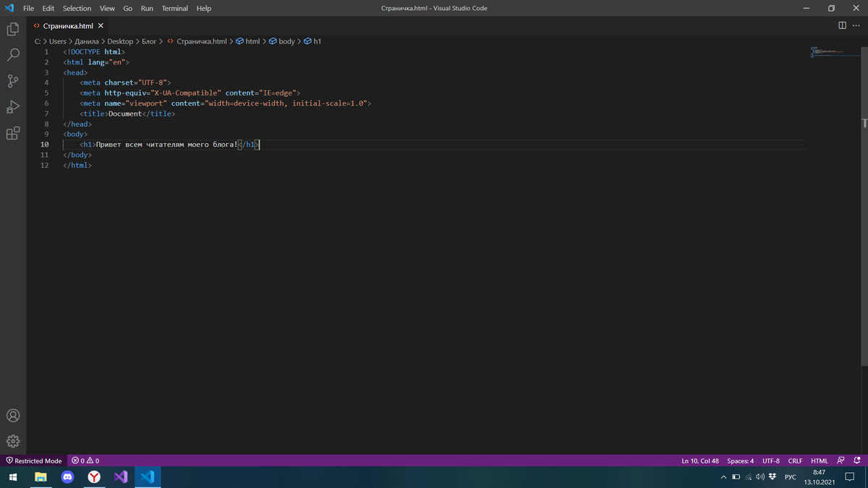Viewport: 868px width, 488px height.
Task: Open the Selection menu
Action: pyautogui.click(x=77, y=8)
